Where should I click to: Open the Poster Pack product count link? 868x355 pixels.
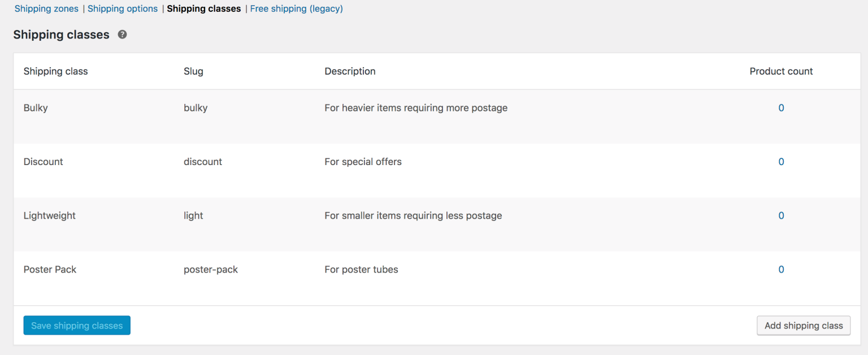click(x=781, y=270)
